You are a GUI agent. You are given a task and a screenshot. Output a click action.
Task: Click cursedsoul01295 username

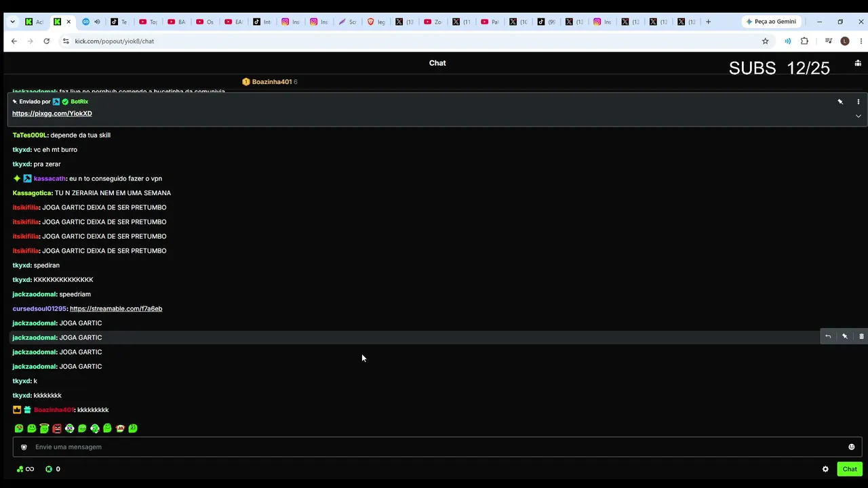39,308
